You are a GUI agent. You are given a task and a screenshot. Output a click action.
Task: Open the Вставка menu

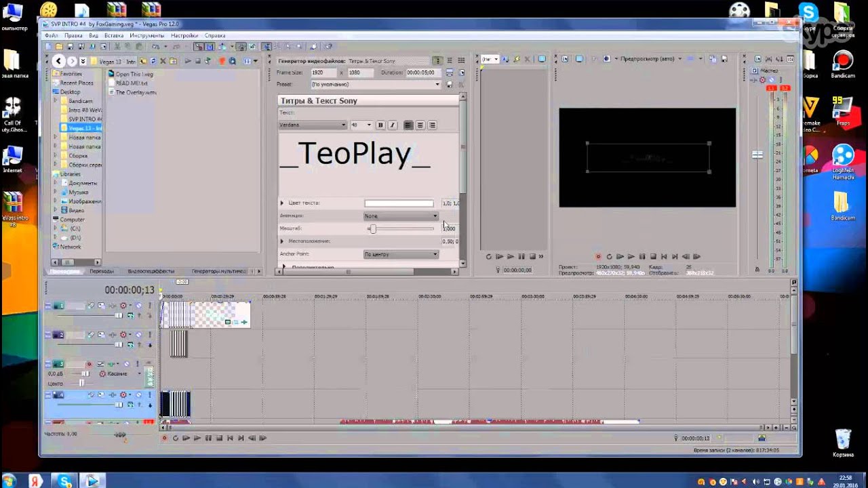coord(114,35)
